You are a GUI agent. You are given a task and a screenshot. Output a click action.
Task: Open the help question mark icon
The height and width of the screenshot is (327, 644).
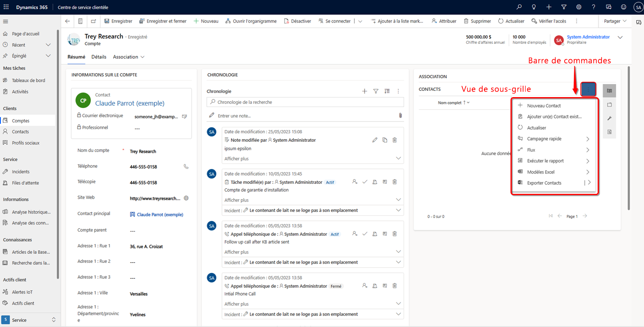click(x=594, y=7)
